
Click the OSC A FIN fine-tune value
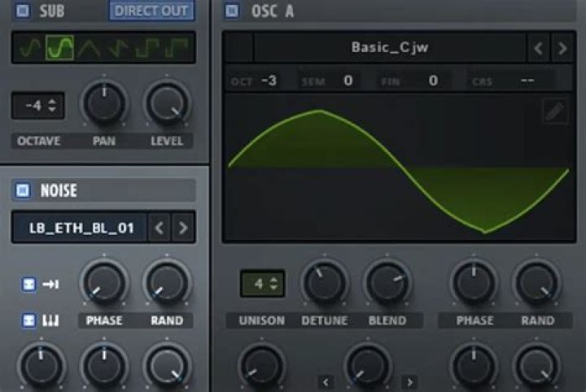coord(433,81)
